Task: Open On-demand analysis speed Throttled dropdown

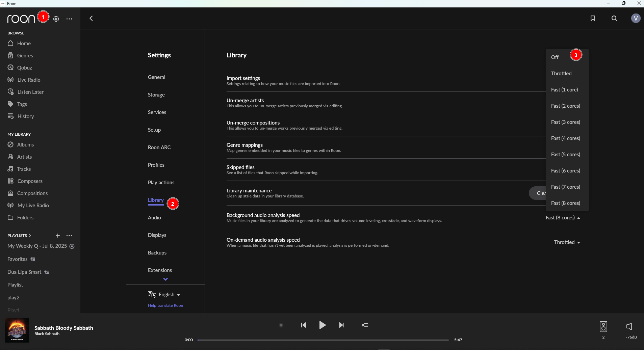Action: (x=567, y=242)
